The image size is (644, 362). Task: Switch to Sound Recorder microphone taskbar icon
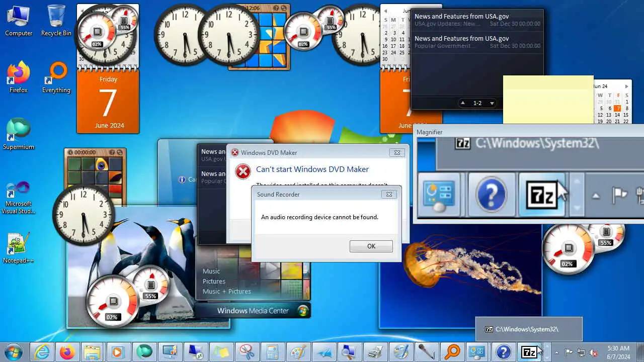(426, 352)
